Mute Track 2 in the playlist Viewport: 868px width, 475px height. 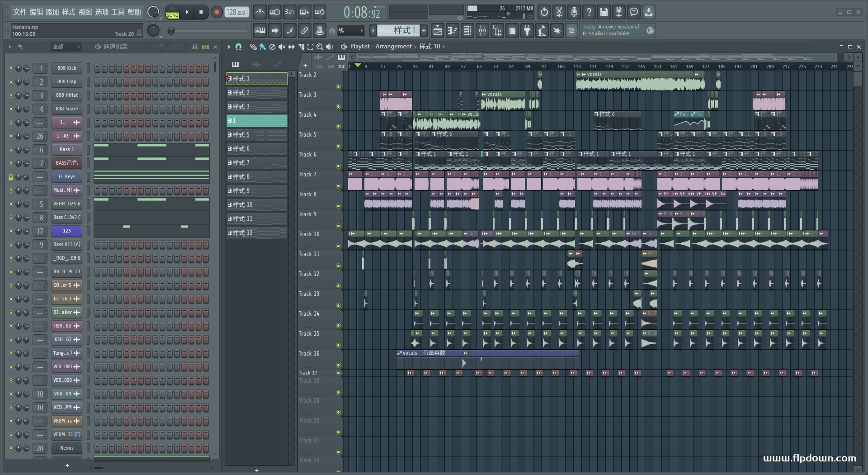pos(338,87)
